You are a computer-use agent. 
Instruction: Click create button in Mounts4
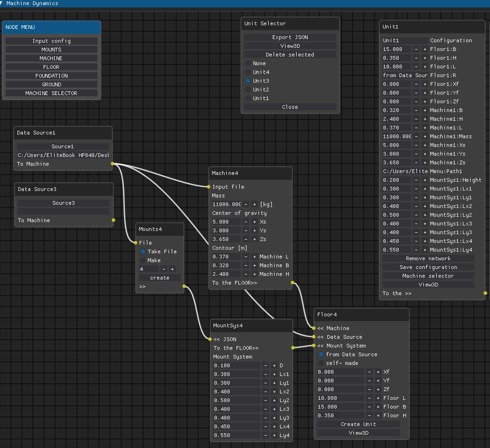[x=160, y=278]
